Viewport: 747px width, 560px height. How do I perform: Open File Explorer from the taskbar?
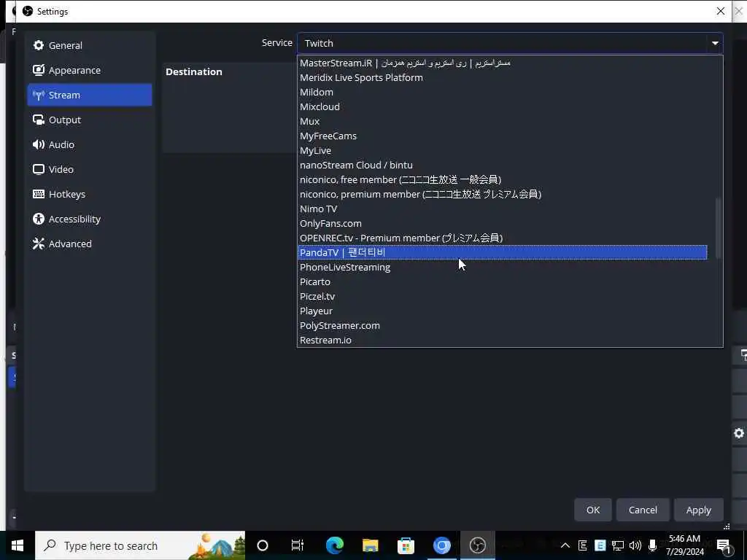(x=370, y=545)
